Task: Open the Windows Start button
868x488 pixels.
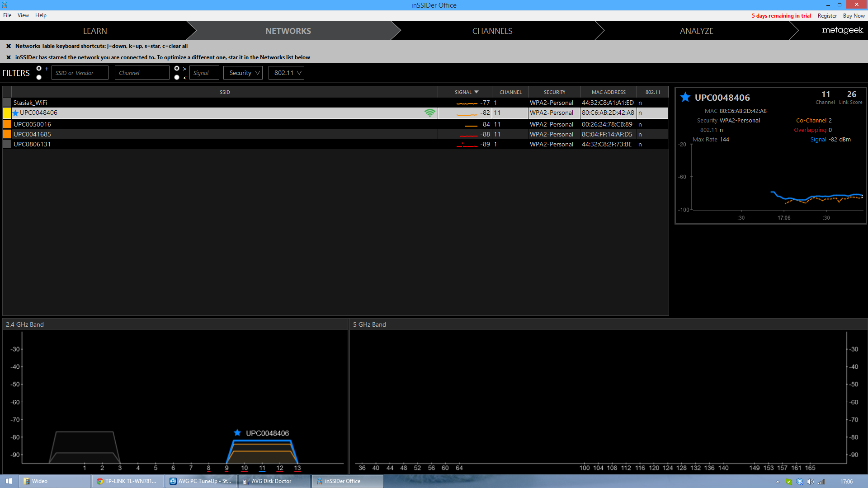Action: pyautogui.click(x=9, y=481)
